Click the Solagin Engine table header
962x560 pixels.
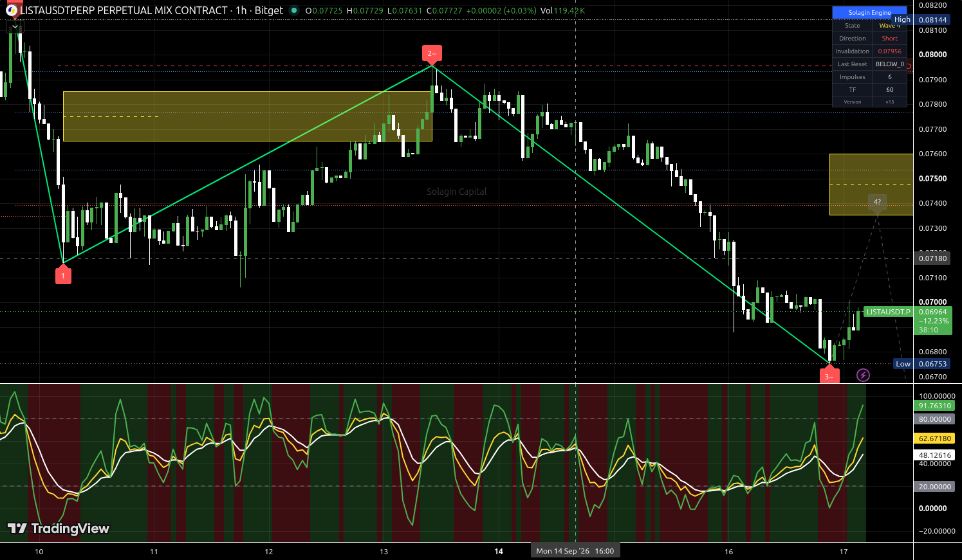click(x=869, y=12)
